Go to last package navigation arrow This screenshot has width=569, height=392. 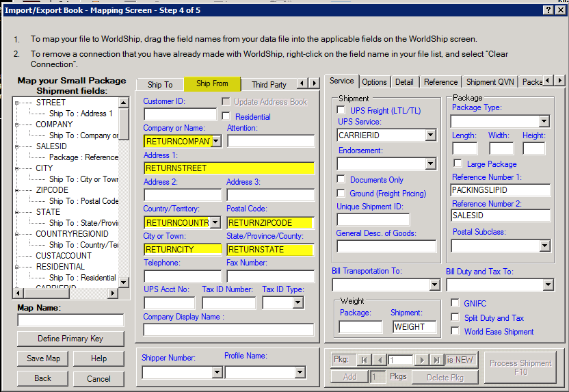pyautogui.click(x=436, y=360)
